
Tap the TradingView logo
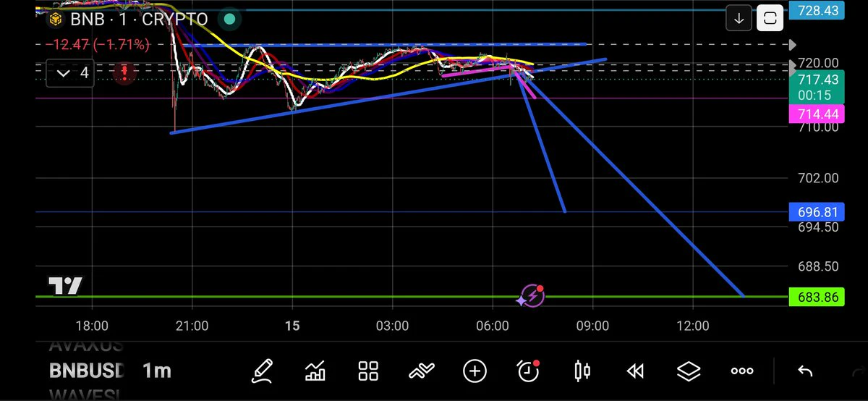[x=65, y=286]
